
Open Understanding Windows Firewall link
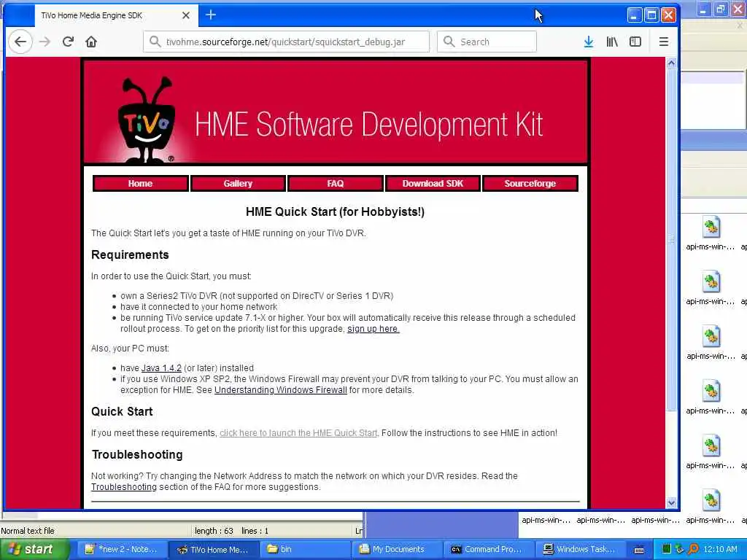(x=281, y=390)
